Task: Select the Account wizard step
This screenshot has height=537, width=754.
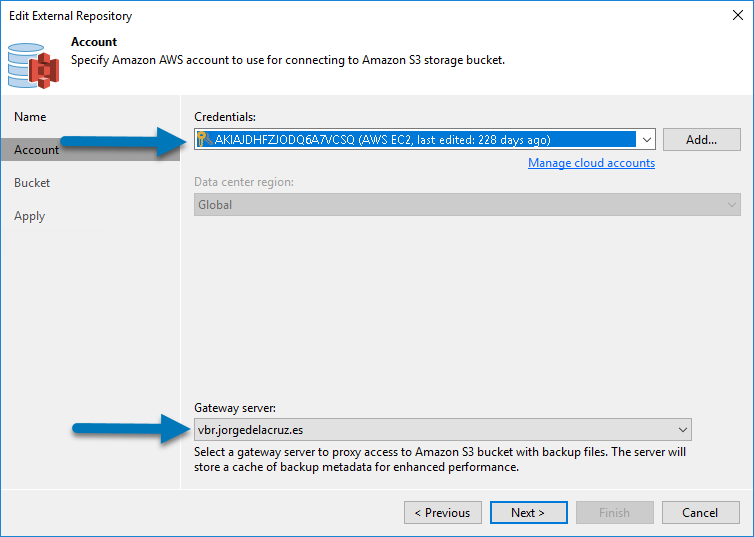Action: click(37, 150)
